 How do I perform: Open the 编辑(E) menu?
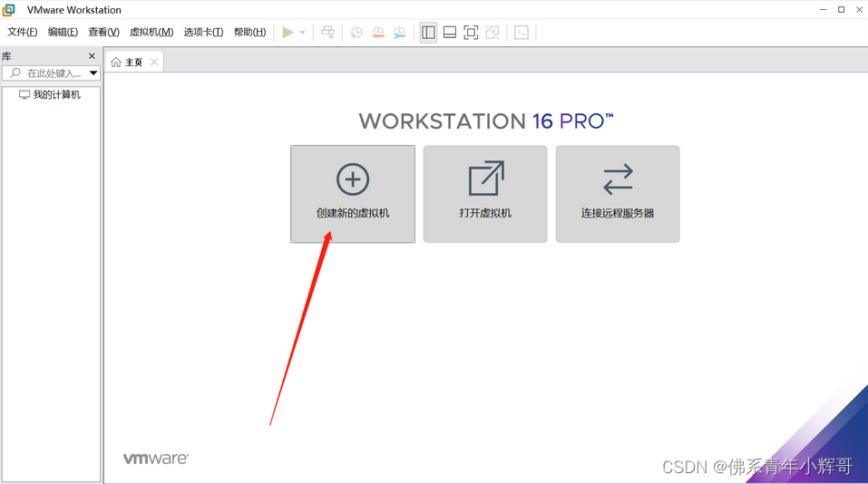[x=63, y=32]
